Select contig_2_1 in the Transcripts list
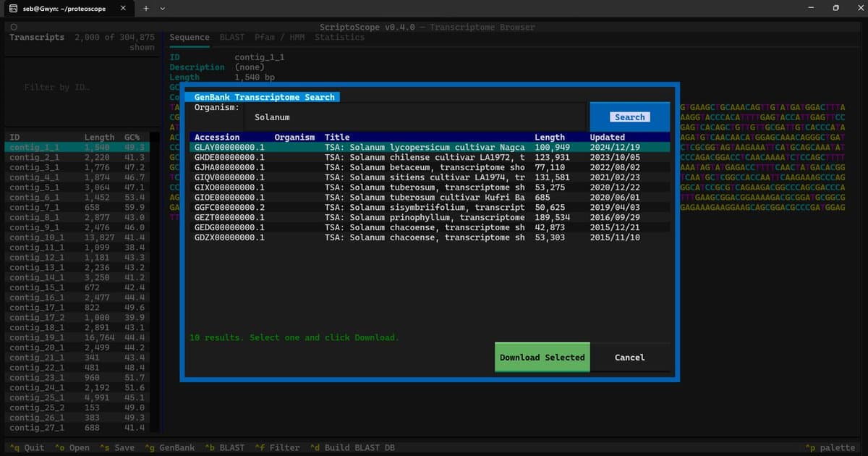 [33, 156]
